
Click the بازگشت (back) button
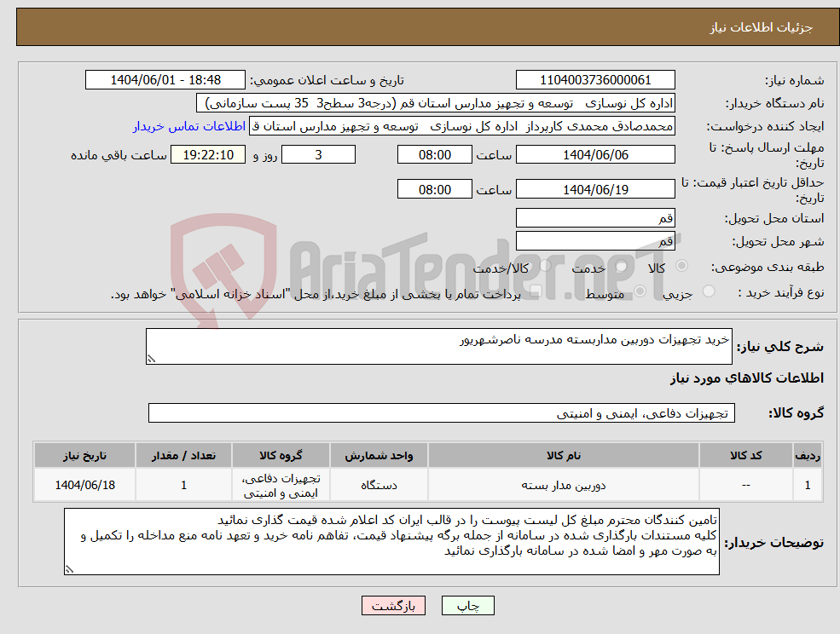click(x=393, y=605)
